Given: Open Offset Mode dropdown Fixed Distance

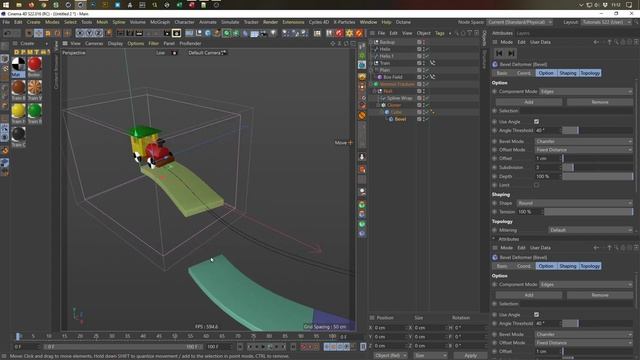Looking at the screenshot, I should [x=584, y=150].
